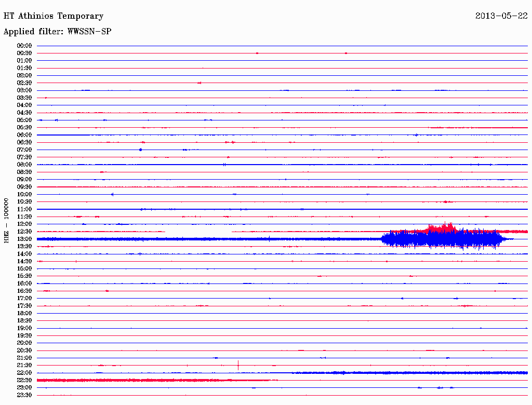
Task: Click the 'Applied filter: WWSSN-SP' text
Action: pos(57,32)
